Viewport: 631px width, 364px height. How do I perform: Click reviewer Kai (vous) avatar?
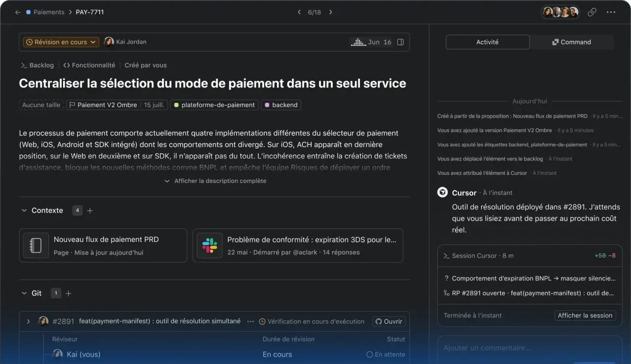coord(58,354)
